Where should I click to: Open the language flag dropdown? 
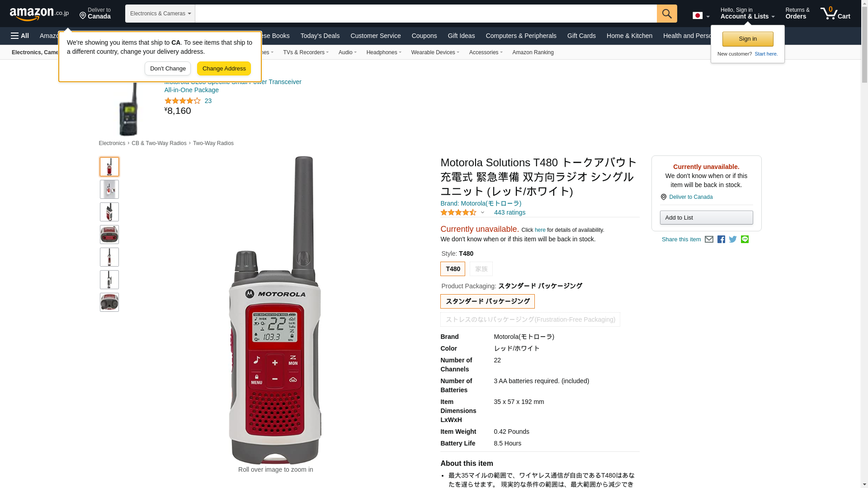(701, 15)
